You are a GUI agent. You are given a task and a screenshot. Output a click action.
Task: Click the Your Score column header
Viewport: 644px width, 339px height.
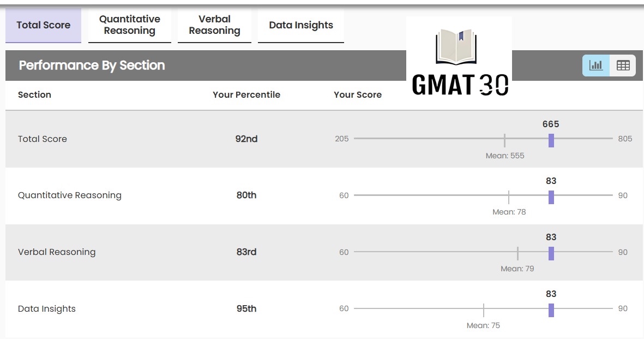pos(358,94)
